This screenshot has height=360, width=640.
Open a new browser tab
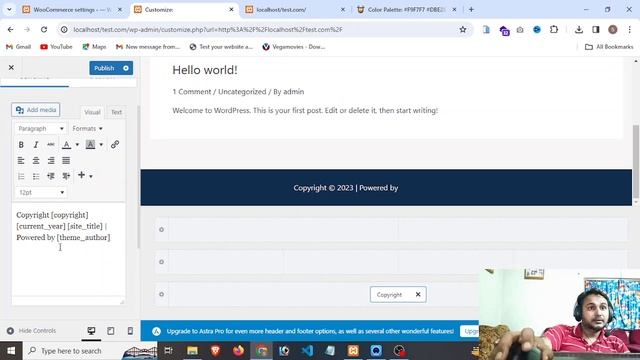click(471, 9)
